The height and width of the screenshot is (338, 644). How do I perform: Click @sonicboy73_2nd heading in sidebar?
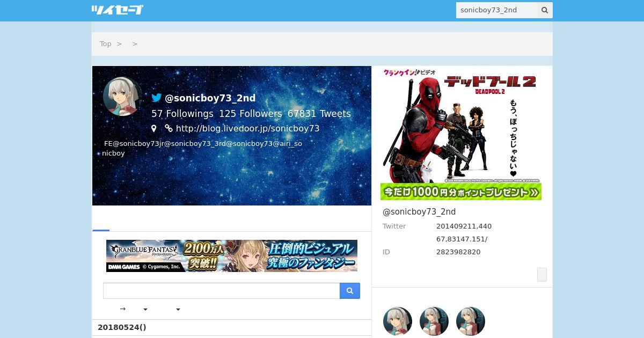[419, 212]
